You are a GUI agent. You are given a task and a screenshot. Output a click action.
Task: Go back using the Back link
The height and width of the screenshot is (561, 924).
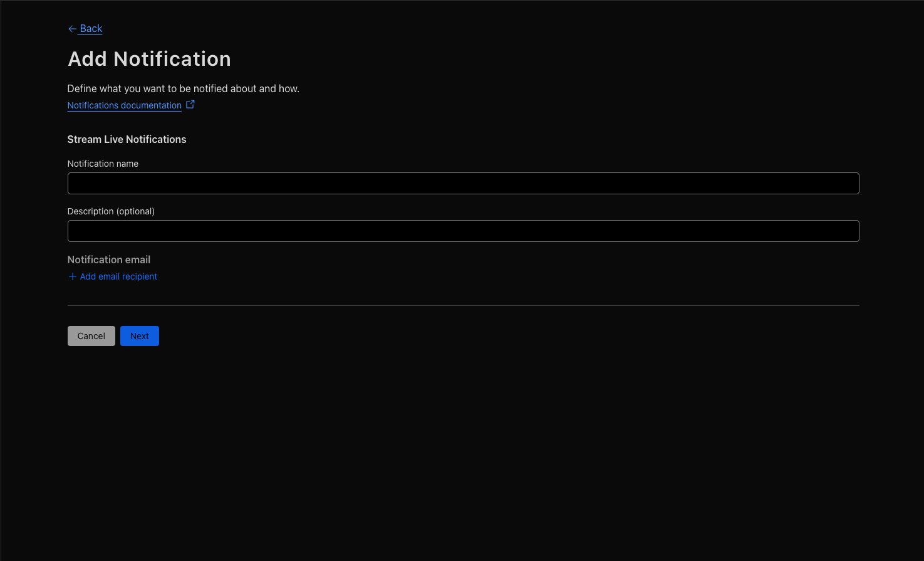[x=85, y=29]
